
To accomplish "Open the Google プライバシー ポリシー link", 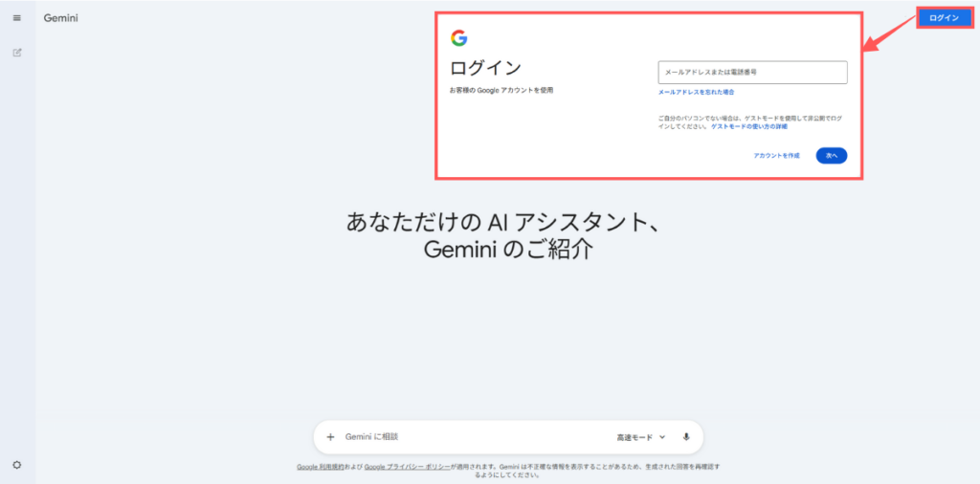I will [x=407, y=467].
